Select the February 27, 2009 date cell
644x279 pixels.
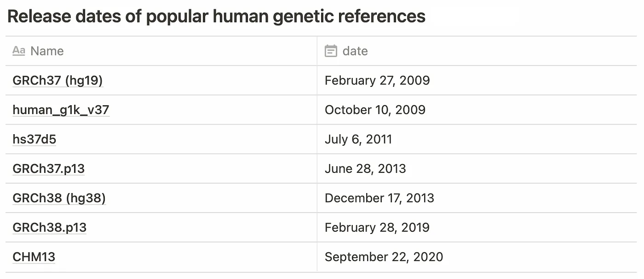pyautogui.click(x=477, y=80)
